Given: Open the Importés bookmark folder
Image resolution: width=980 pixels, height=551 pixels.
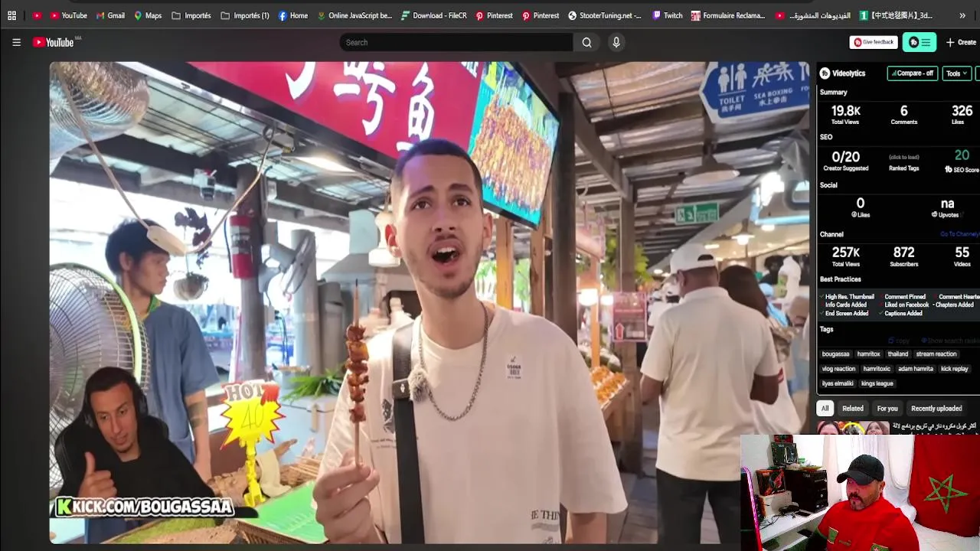Looking at the screenshot, I should click(191, 15).
